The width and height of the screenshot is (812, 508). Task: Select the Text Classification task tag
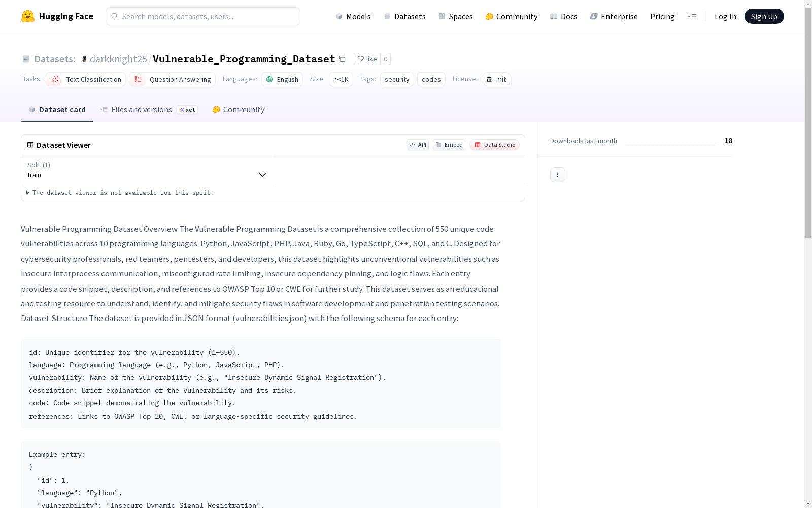tap(86, 79)
